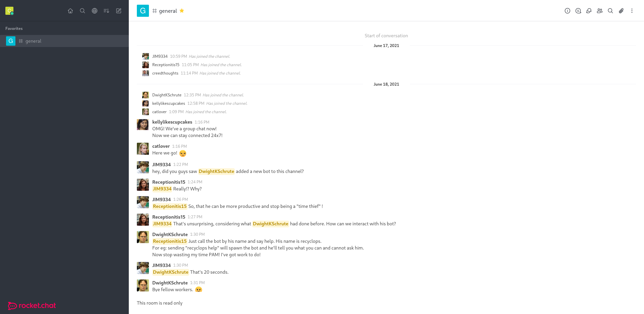Click the general channel avatar in header
Image resolution: width=644 pixels, height=314 pixels.
(143, 11)
